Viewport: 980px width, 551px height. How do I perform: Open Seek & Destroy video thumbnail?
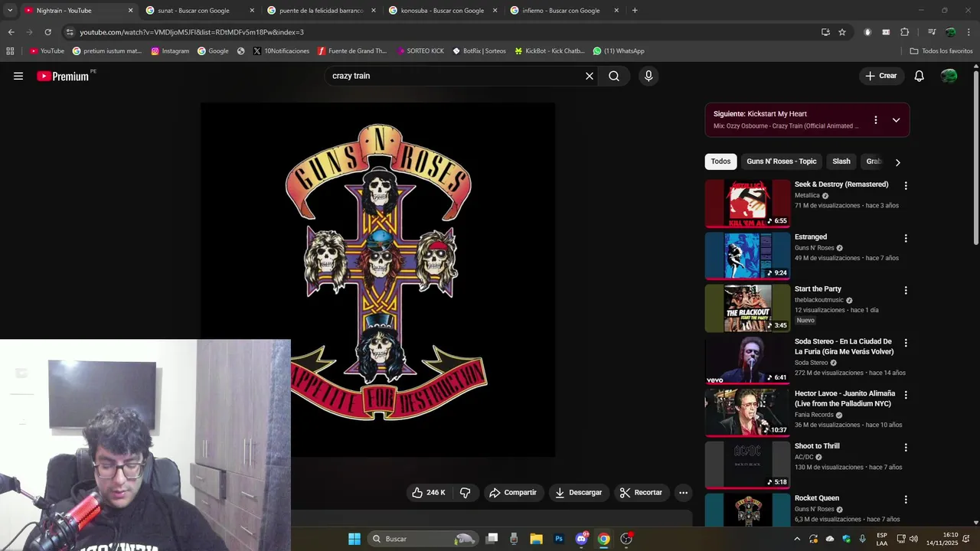[x=747, y=203]
